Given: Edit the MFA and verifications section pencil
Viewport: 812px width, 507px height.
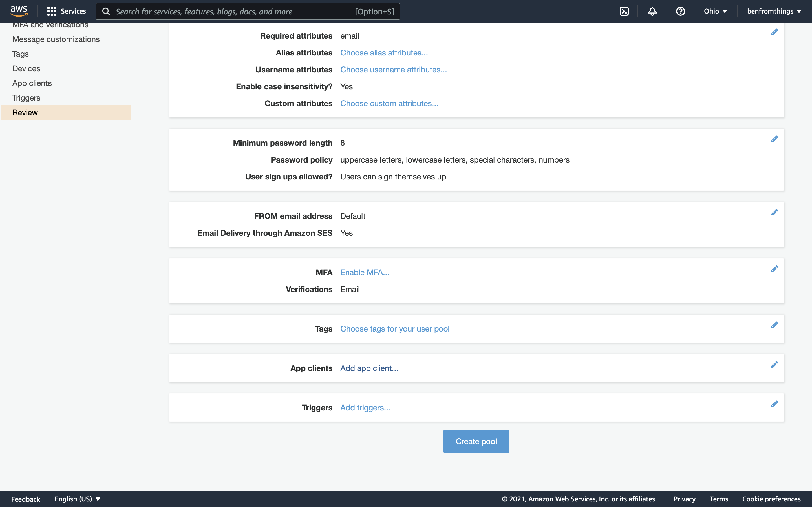Looking at the screenshot, I should click(775, 269).
